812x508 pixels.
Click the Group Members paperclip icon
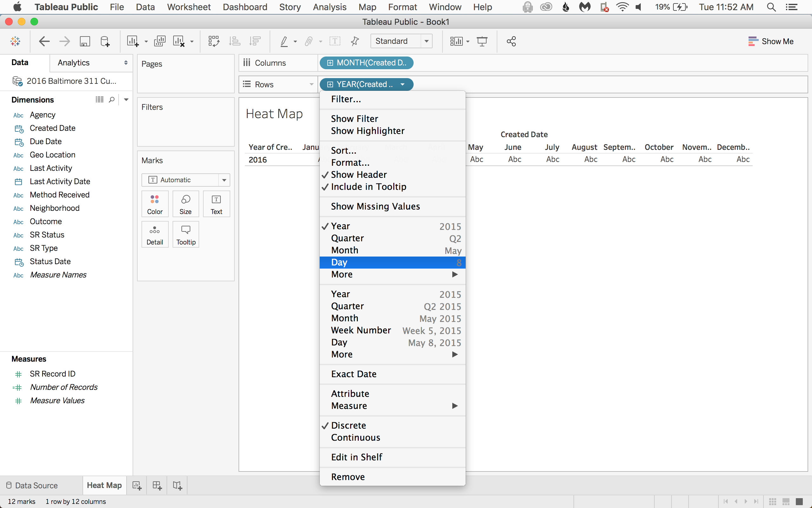(x=309, y=41)
